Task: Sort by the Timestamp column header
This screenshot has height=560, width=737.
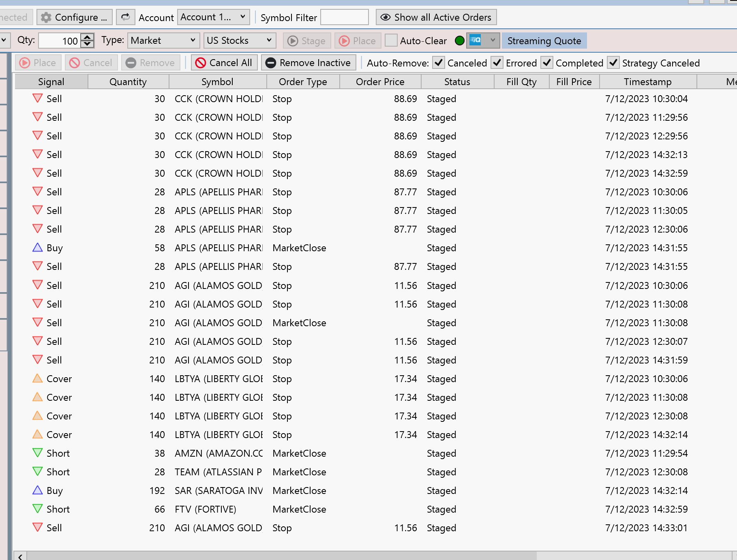Action: (x=647, y=82)
